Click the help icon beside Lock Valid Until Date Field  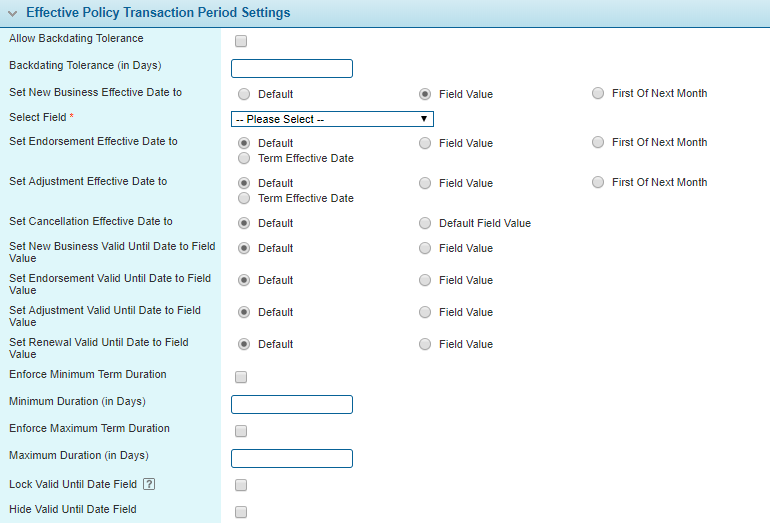point(148,485)
